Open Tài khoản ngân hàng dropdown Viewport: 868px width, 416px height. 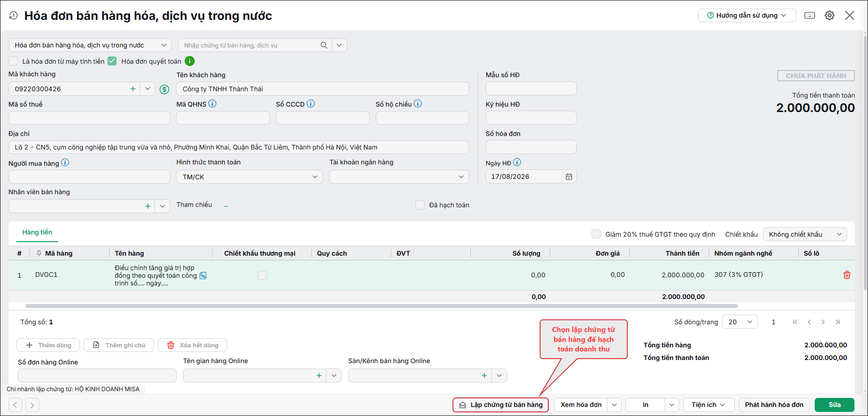(x=399, y=177)
